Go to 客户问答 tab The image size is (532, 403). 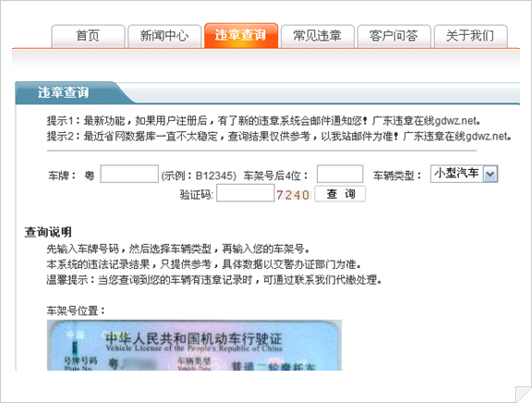[x=393, y=36]
